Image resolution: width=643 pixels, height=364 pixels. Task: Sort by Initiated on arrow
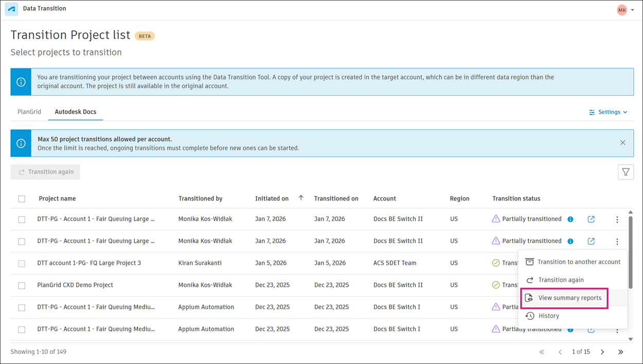301,198
